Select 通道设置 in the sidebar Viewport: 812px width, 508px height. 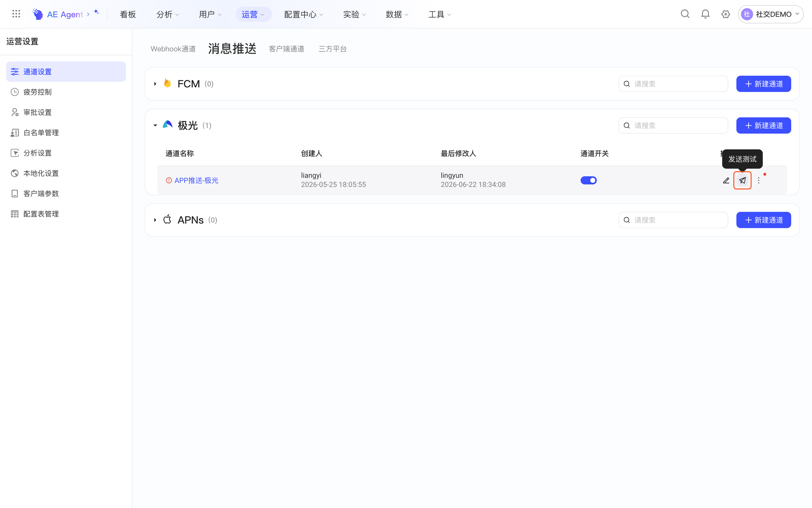(66, 72)
